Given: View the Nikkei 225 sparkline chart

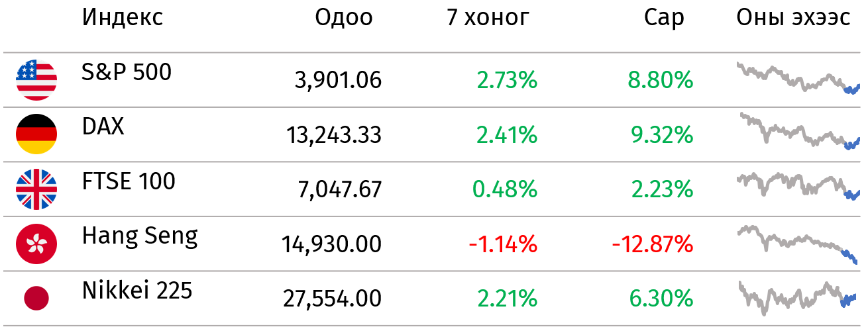Looking at the screenshot, I should click(798, 298).
